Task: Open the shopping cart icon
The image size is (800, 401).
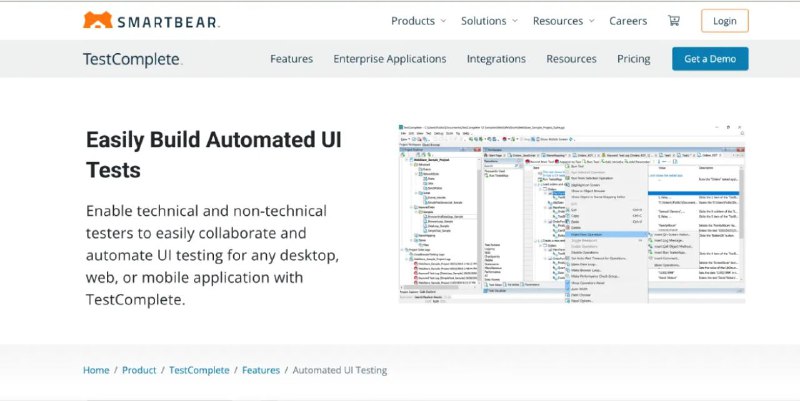Action: click(673, 20)
